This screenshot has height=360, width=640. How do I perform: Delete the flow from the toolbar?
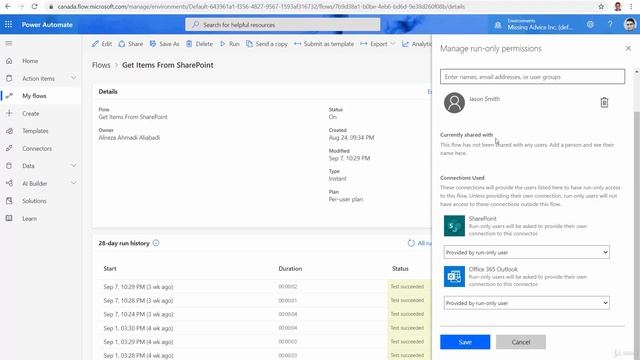coord(199,44)
